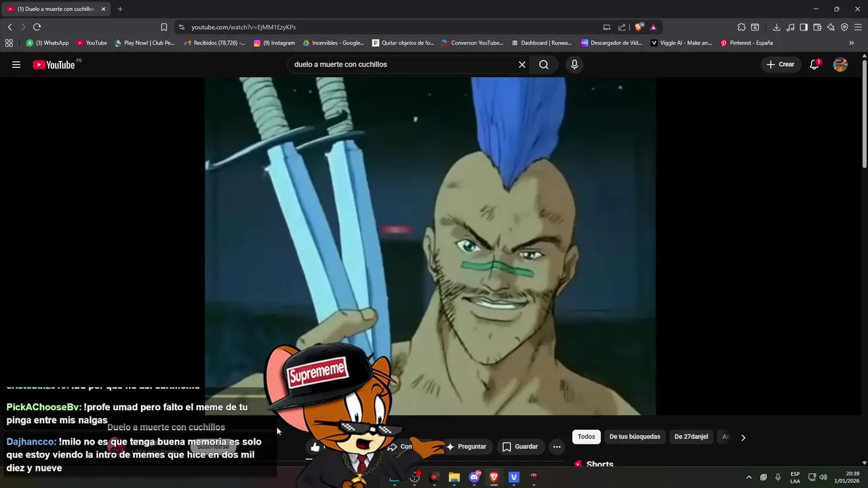
Task: Click the Preguntar button
Action: coord(466,447)
